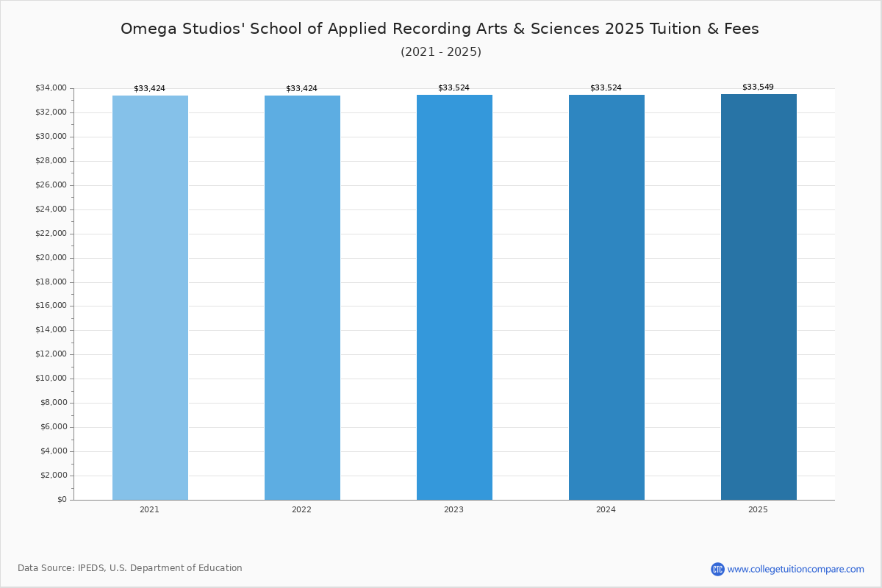Click the $33,549 data label

[x=758, y=87]
